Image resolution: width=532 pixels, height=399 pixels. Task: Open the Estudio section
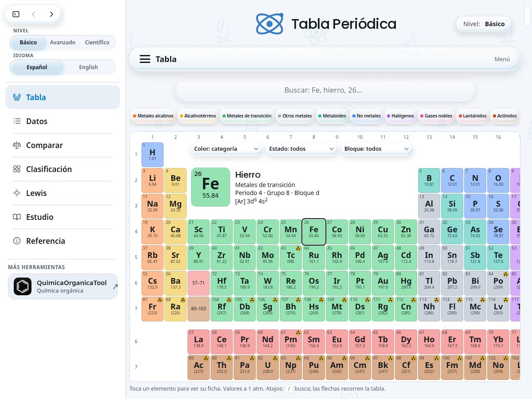[x=63, y=217]
